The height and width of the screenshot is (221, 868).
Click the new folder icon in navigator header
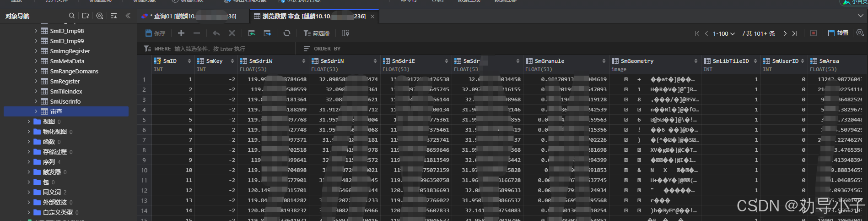(86, 16)
